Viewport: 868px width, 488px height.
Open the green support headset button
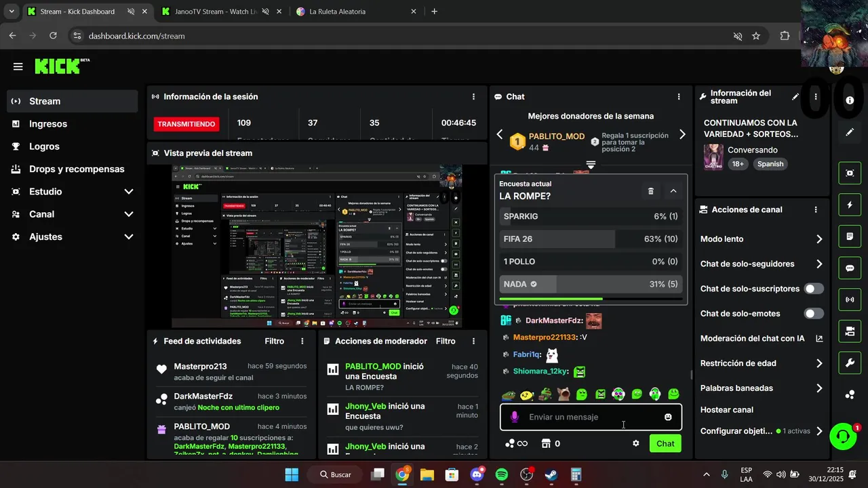pyautogui.click(x=843, y=436)
